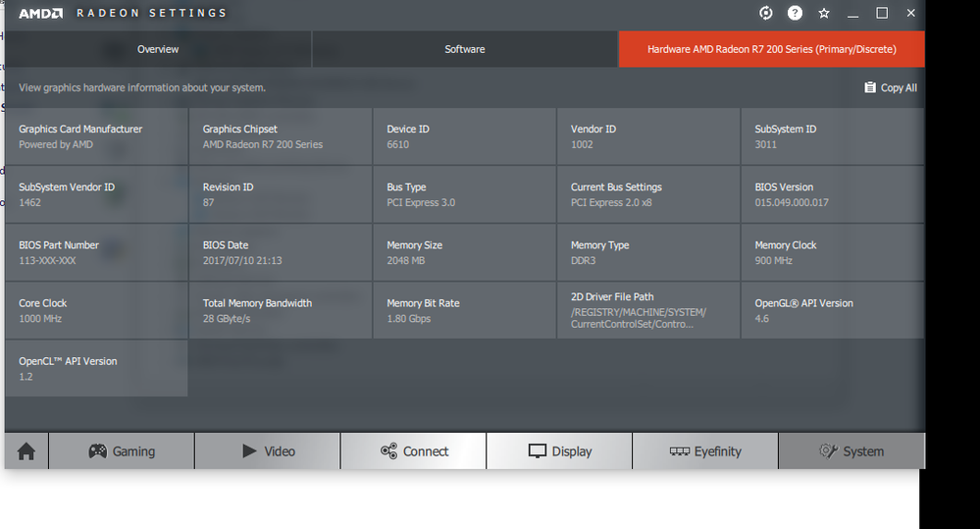This screenshot has width=980, height=529.
Task: Select the Memory Clock tile
Action: pos(833,252)
